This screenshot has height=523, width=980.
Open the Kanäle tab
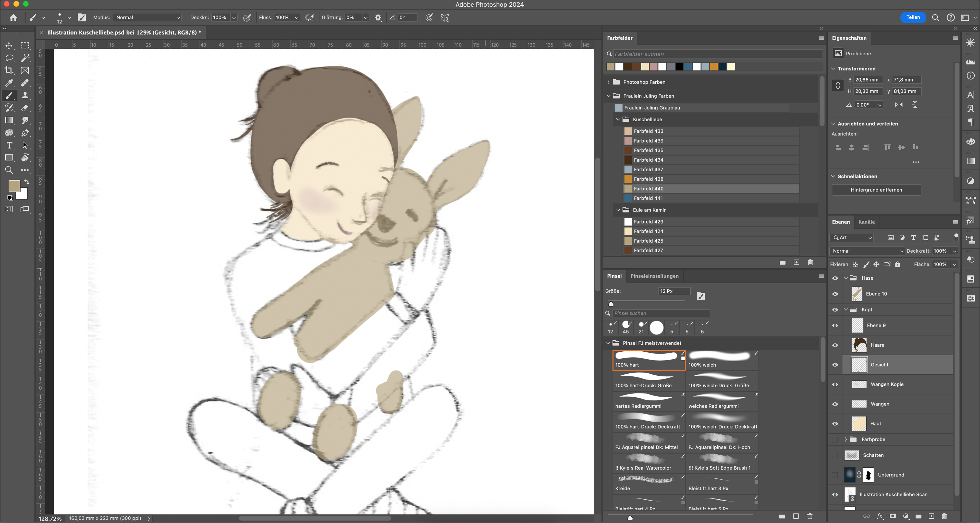(x=866, y=222)
